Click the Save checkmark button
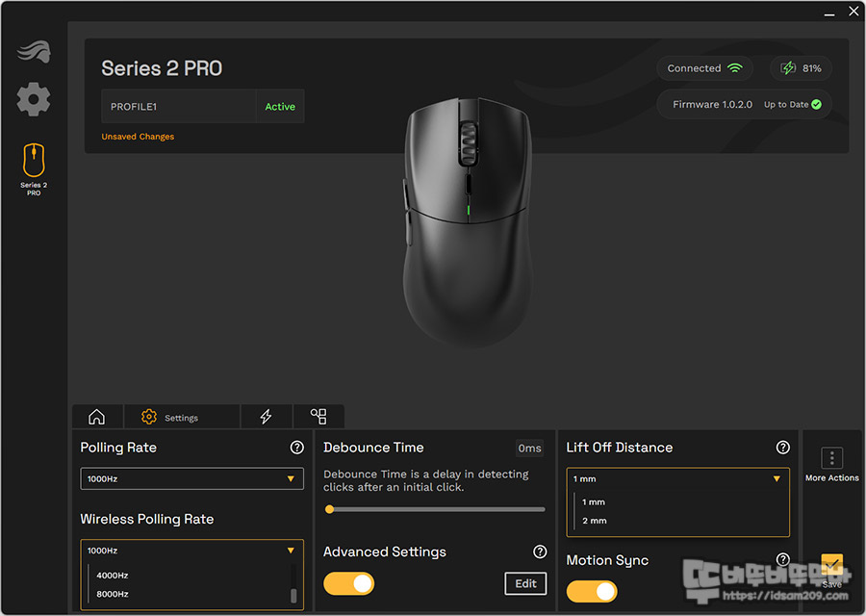Screen dimensions: 866x616 (x=831, y=566)
